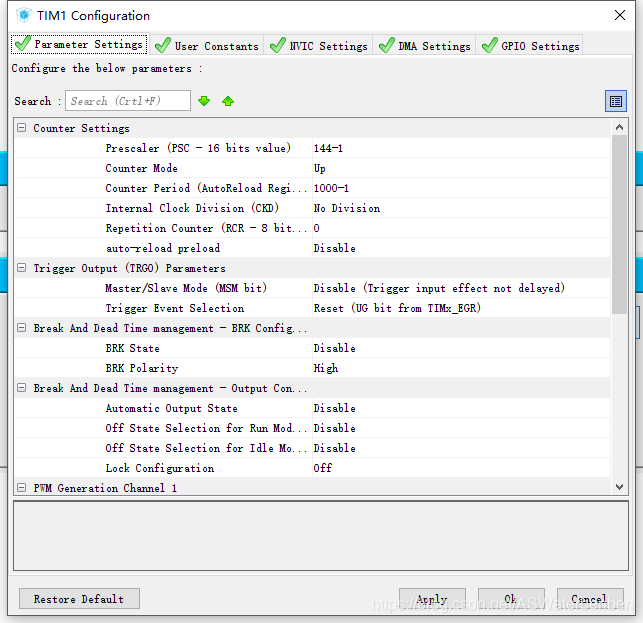643x623 pixels.
Task: Collapse the PWM Generation Channel 1 group
Action: click(21, 488)
